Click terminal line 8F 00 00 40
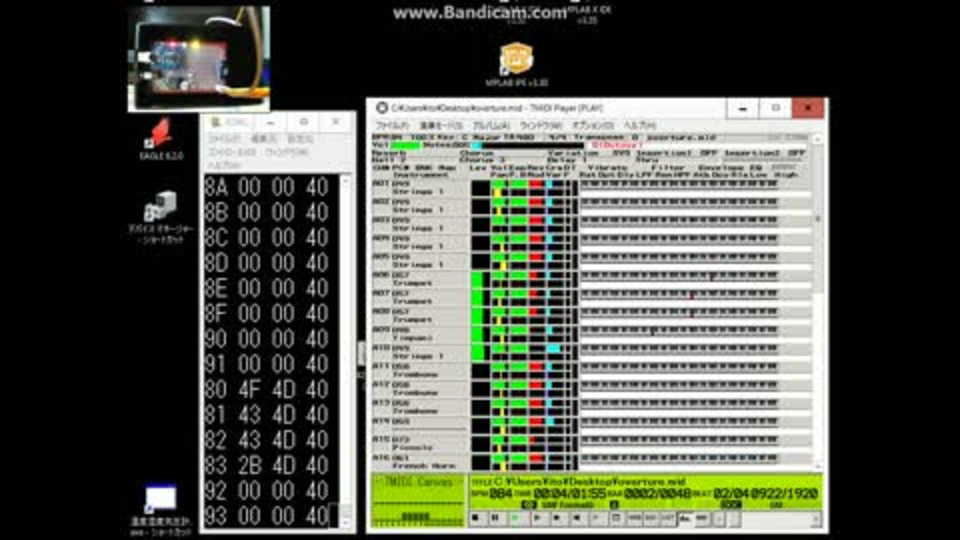 tap(266, 313)
